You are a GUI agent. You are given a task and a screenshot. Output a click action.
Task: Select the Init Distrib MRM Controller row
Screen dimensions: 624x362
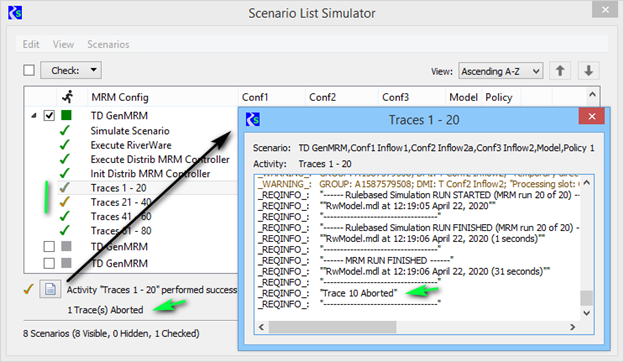pos(150,173)
